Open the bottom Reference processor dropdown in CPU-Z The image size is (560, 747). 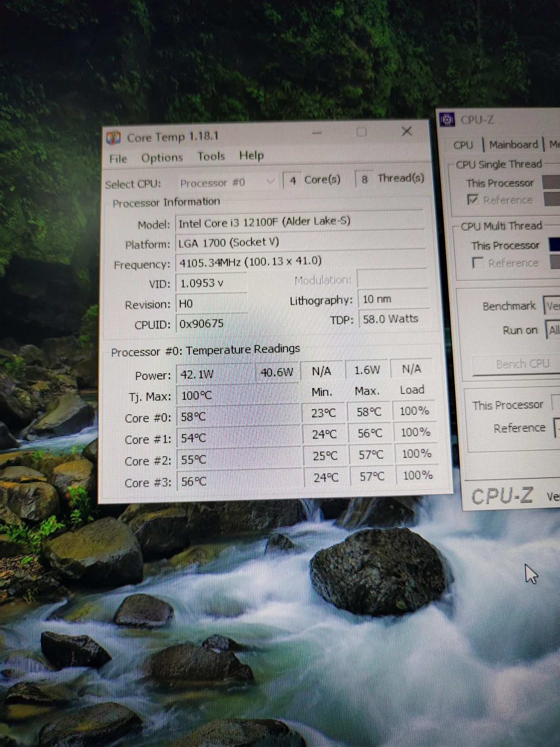tap(557, 427)
